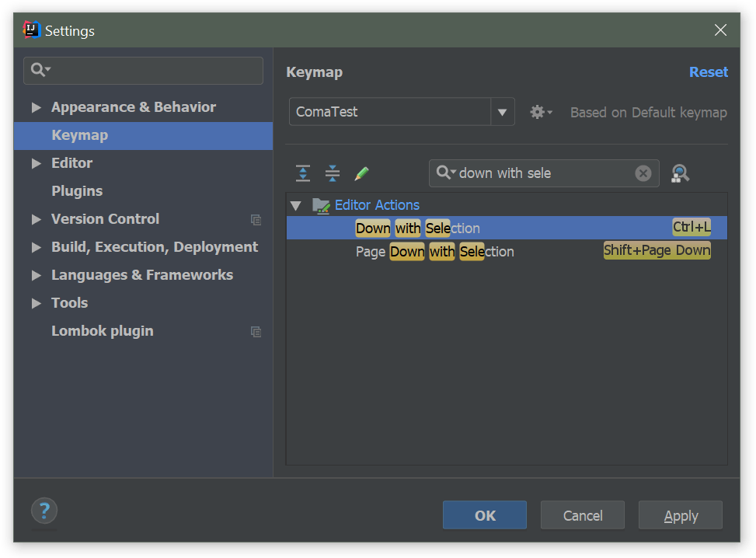The image size is (756, 558).
Task: Close the Settings dialog
Action: click(x=720, y=30)
